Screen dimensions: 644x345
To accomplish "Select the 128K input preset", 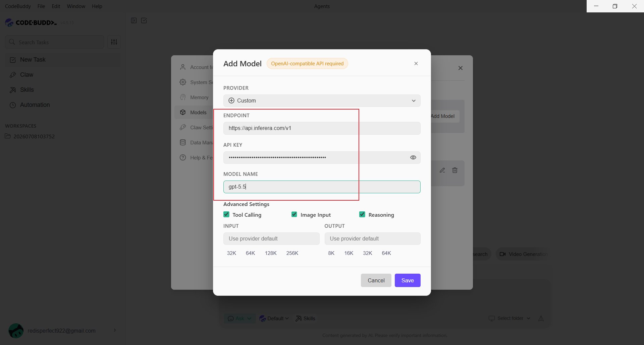I will [271, 253].
